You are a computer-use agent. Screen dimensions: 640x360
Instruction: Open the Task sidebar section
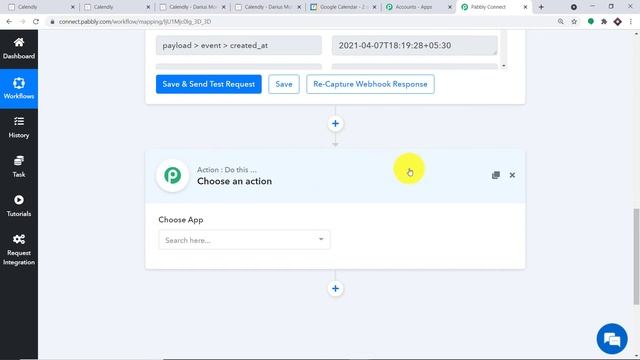[x=19, y=167]
